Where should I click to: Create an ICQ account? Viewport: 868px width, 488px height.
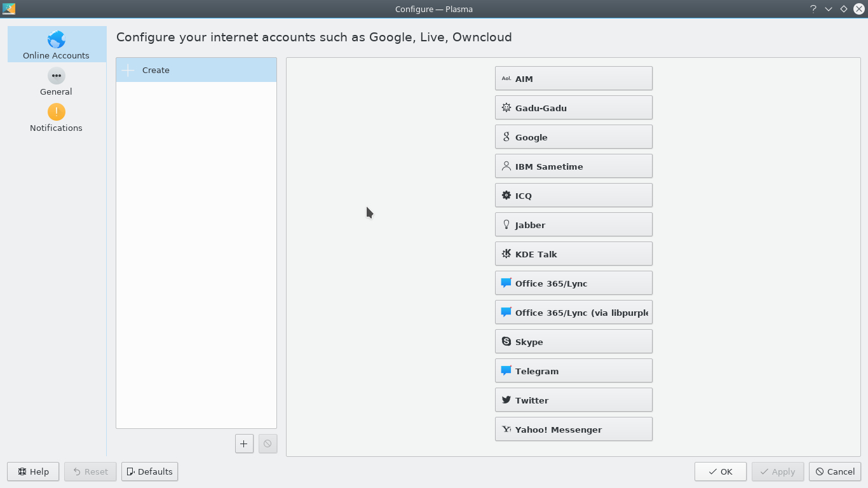[574, 195]
